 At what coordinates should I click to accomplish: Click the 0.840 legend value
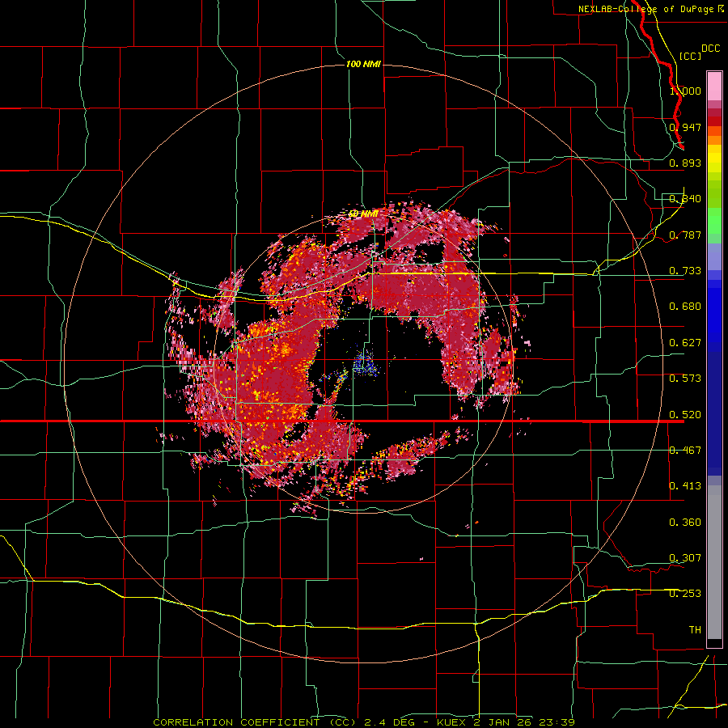tap(685, 199)
